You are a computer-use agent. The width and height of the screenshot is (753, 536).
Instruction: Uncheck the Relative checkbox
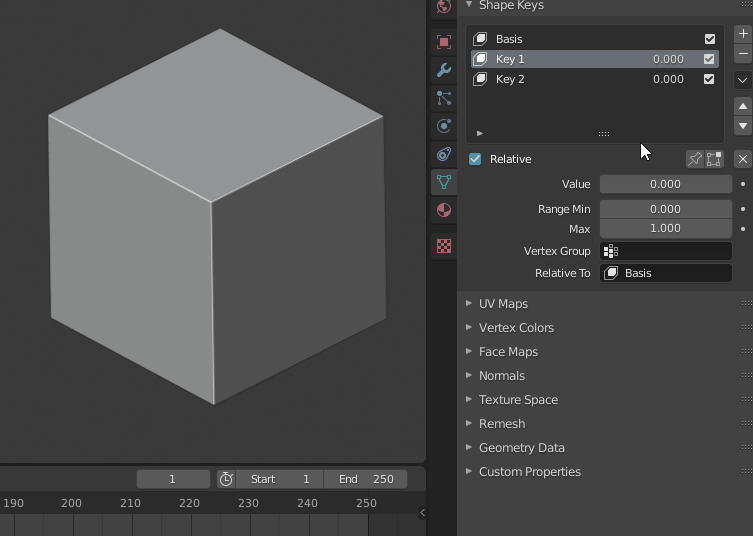(x=475, y=159)
